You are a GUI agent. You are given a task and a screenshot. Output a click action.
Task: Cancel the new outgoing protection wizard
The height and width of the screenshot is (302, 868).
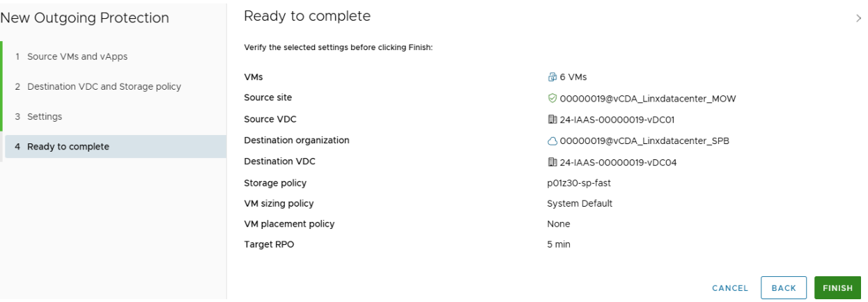730,287
